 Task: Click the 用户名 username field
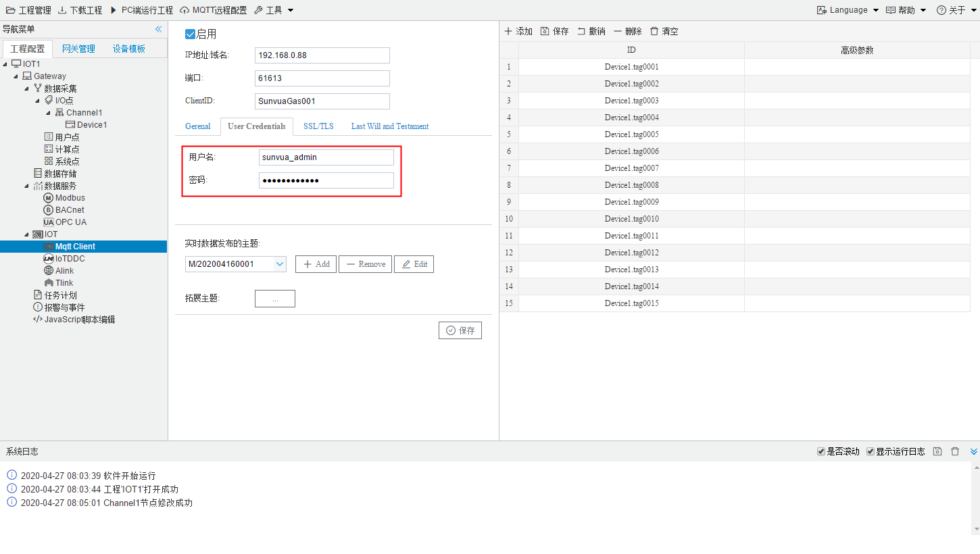point(326,157)
